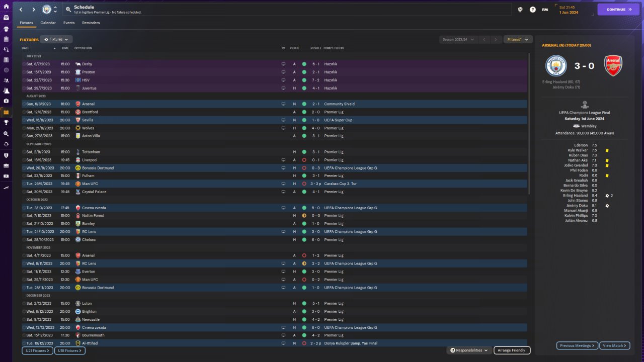Click the magnifier Scouting sidebar icon
644x362 pixels.
[6, 134]
